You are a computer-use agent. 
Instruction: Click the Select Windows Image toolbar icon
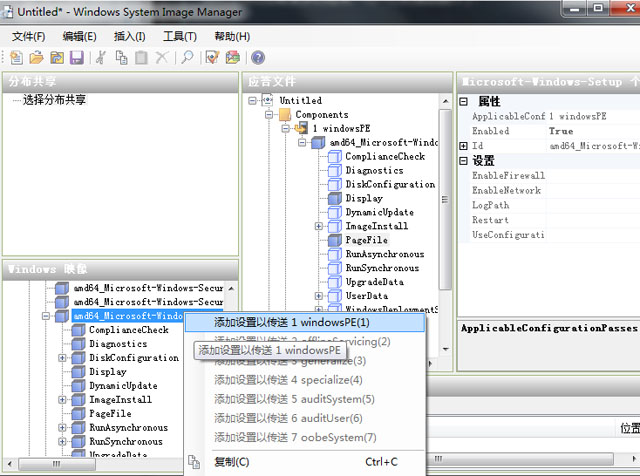pos(57,58)
